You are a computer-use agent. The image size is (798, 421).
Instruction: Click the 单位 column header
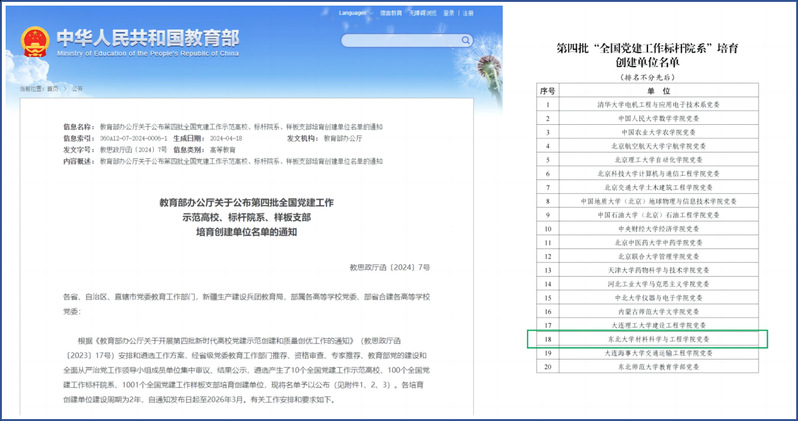click(x=662, y=89)
